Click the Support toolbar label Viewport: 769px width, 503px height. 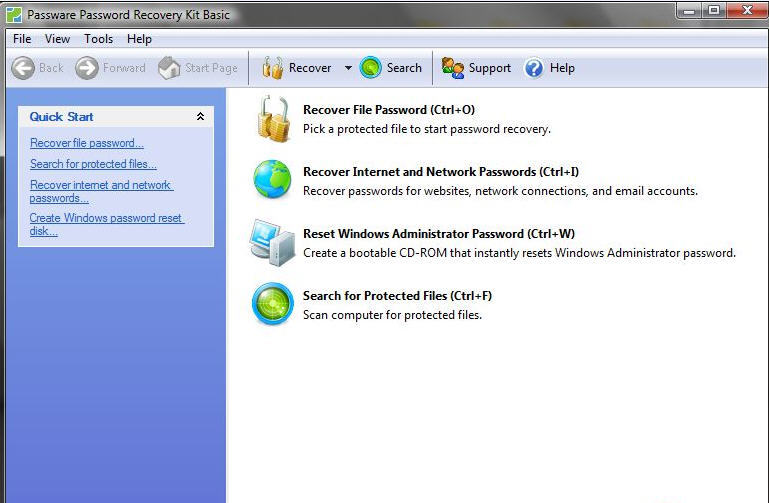coord(489,68)
